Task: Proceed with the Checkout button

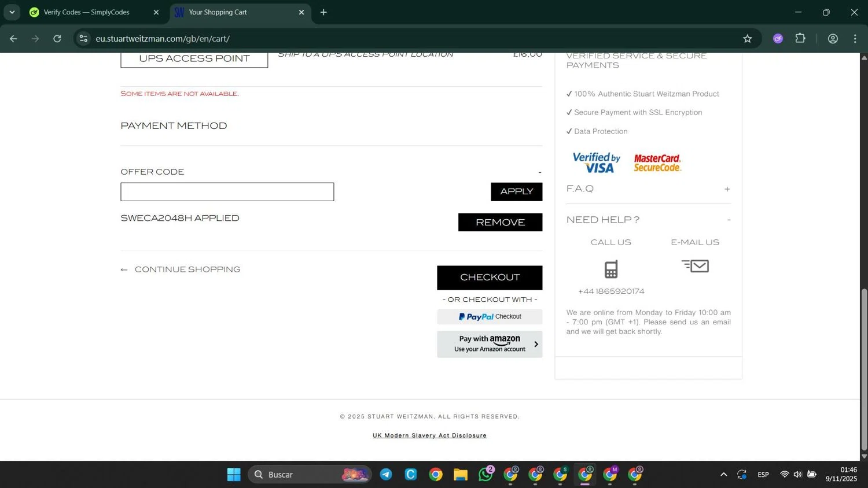Action: 490,278
